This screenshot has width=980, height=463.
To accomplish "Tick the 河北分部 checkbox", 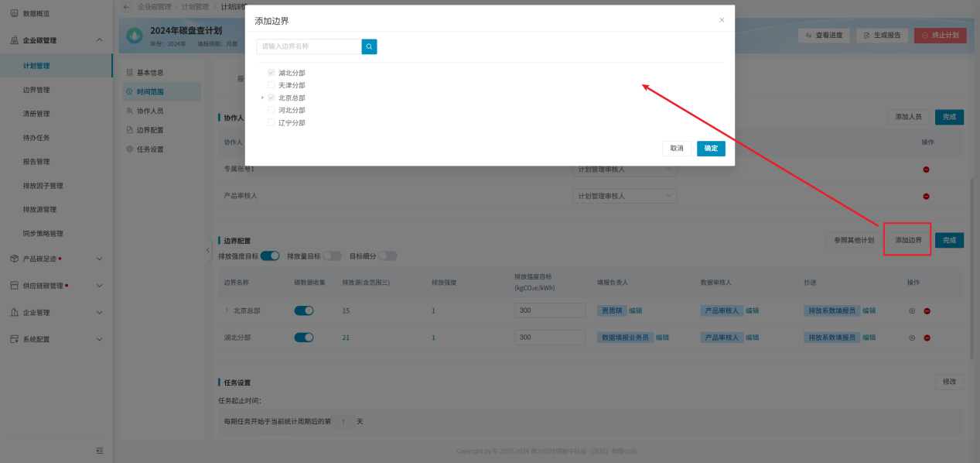I will coord(271,111).
